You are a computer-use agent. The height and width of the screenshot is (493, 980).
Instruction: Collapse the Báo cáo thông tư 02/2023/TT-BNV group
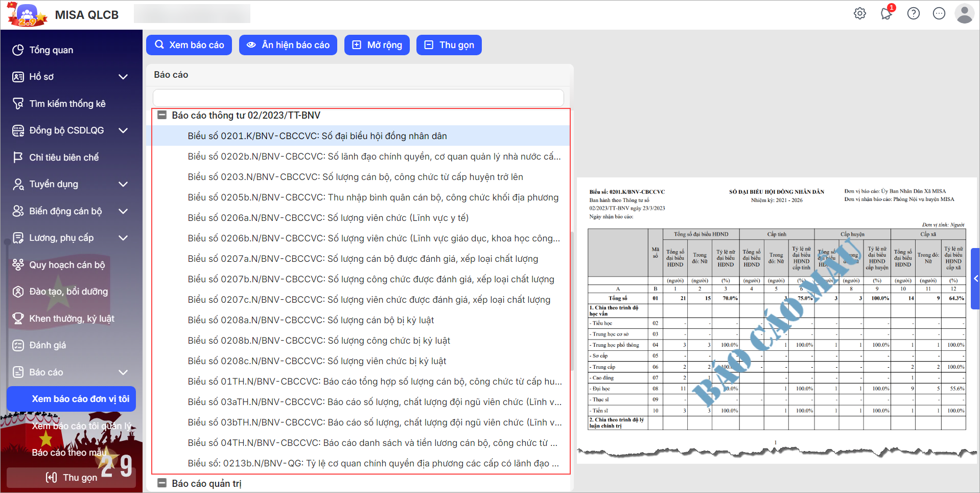pyautogui.click(x=162, y=116)
